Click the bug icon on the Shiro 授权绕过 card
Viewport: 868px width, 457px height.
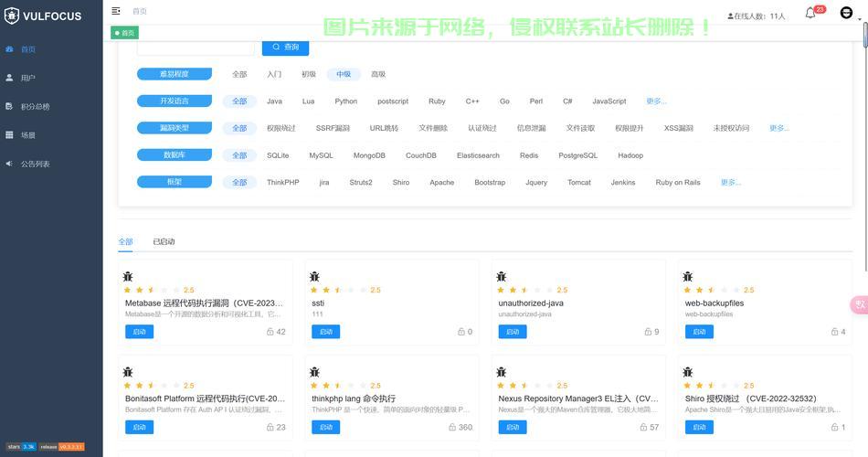688,372
